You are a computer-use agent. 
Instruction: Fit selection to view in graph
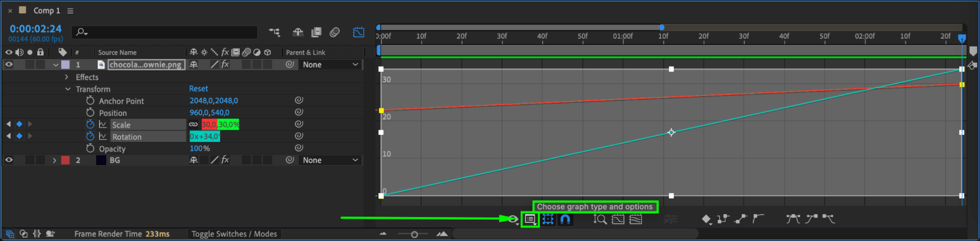(618, 219)
